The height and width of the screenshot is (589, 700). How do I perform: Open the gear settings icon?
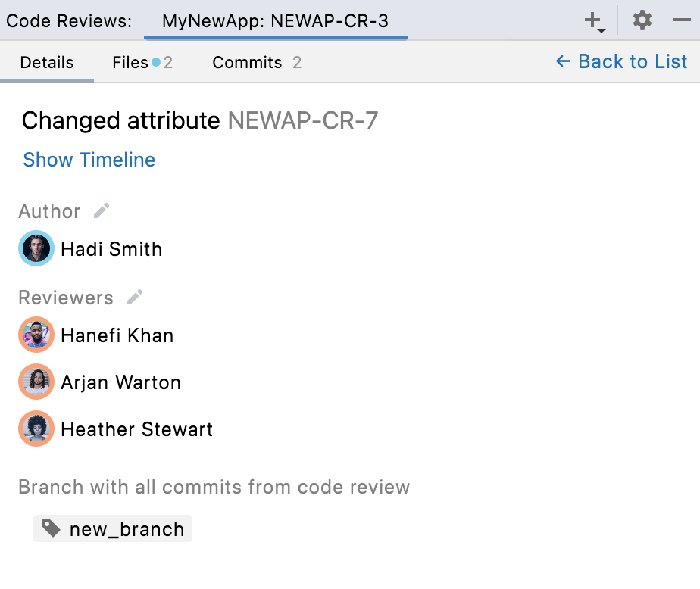click(x=642, y=20)
